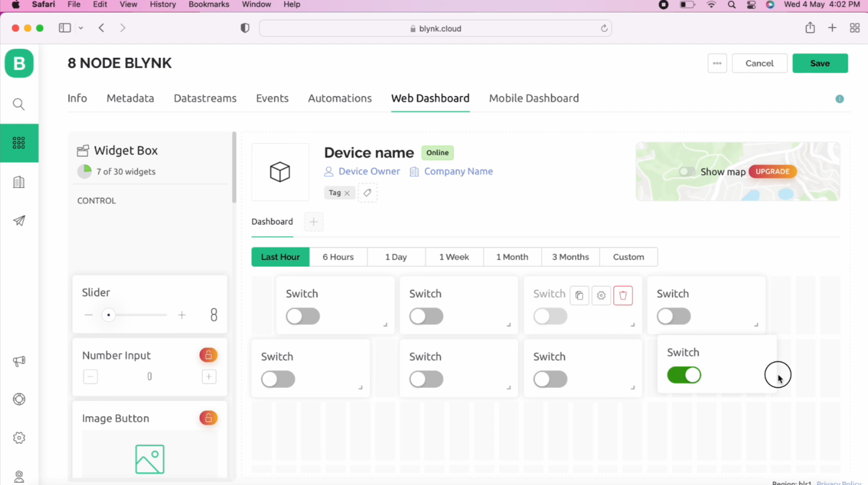Enable the Show map toggle
Viewport: 868px width, 485px height.
687,172
